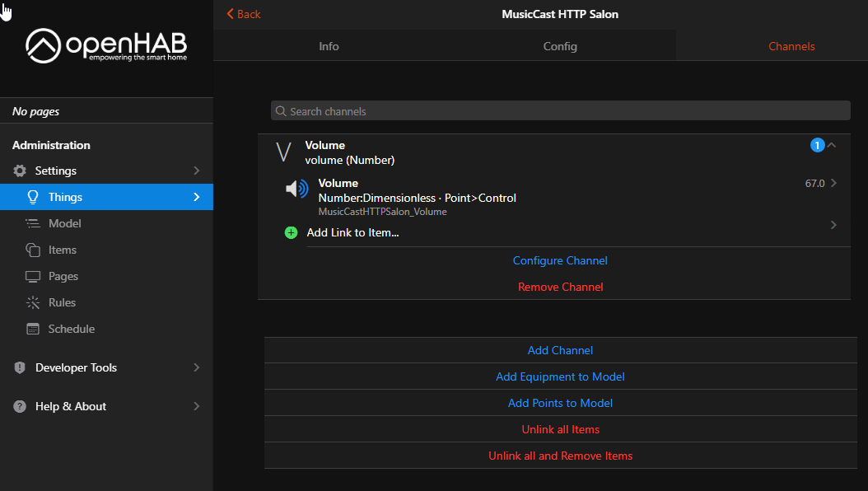Click the Model list icon
Viewport: 868px width, 491px height.
point(33,223)
